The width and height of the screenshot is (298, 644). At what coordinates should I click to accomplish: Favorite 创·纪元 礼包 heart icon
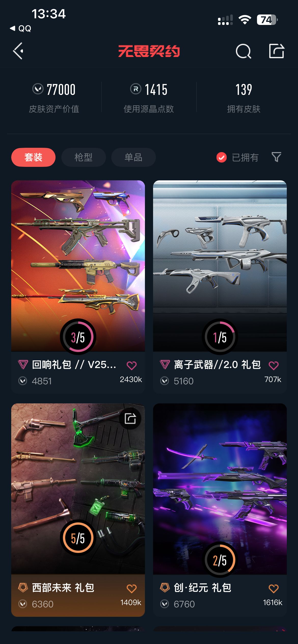tap(274, 589)
